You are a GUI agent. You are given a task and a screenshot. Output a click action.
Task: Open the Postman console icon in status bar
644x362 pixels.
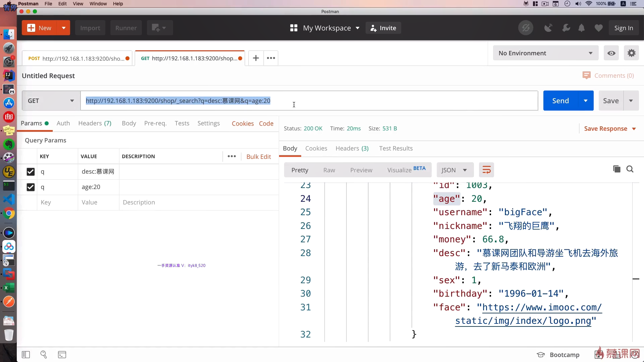coord(62,355)
